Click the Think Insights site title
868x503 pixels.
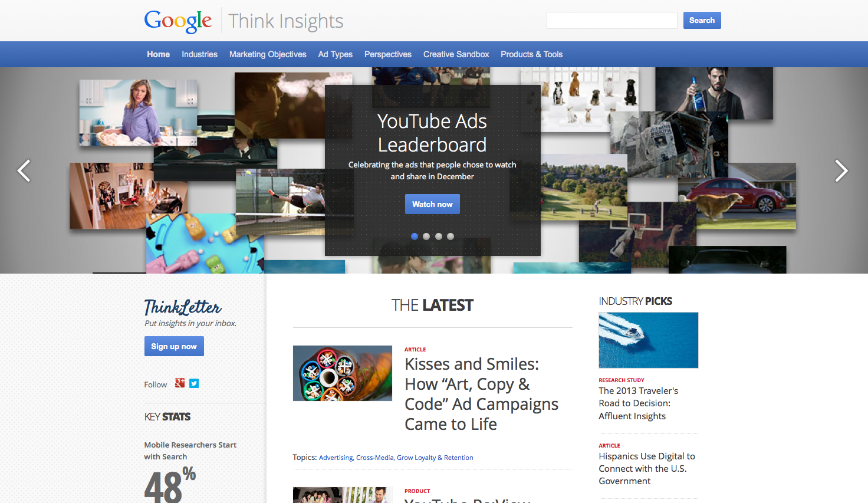[286, 21]
